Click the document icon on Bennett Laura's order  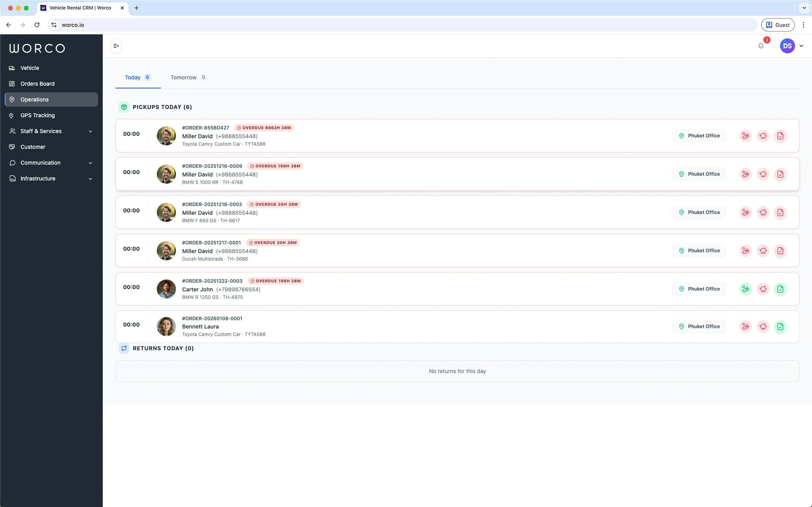pyautogui.click(x=780, y=326)
